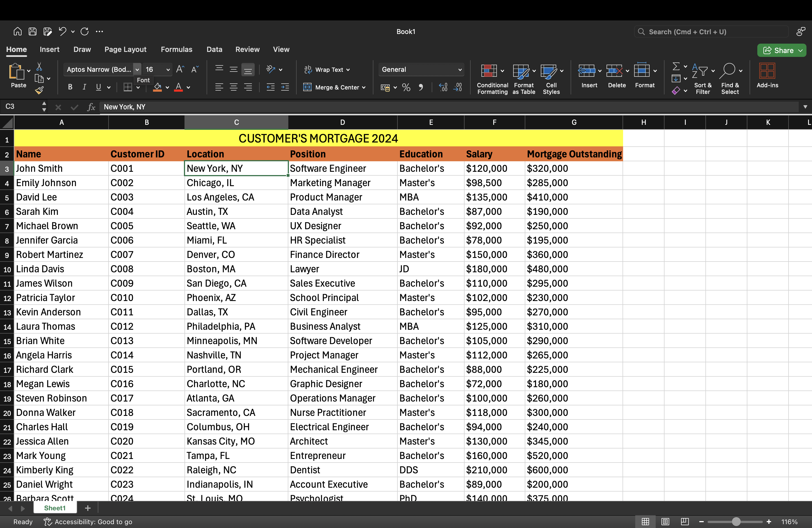Open the Insert ribbon tab
The width and height of the screenshot is (812, 528).
49,49
